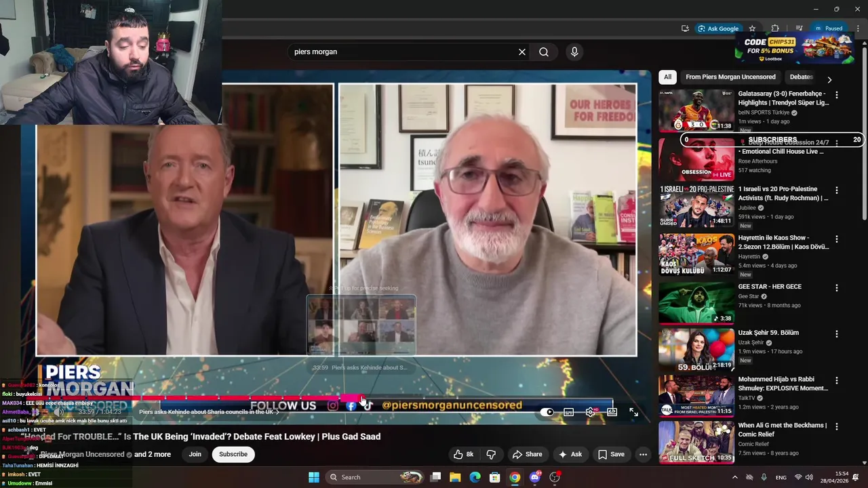Viewport: 868px width, 488px height.
Task: Click the microphone icon in system tray
Action: [764, 477]
